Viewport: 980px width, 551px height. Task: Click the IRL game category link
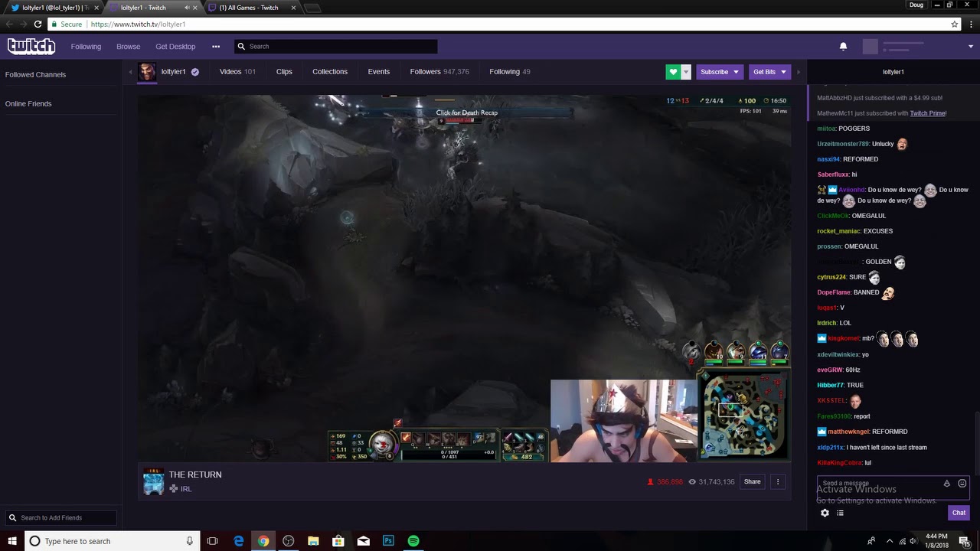pos(186,489)
